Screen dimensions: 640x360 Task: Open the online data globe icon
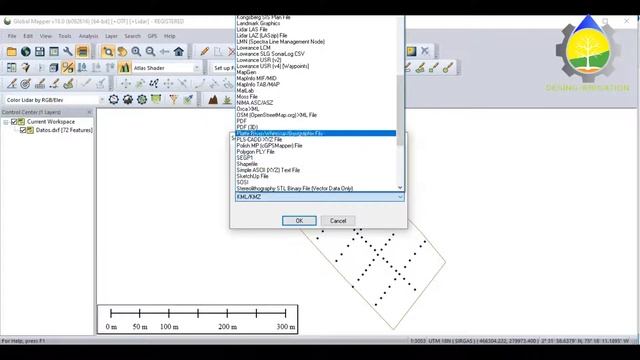(x=26, y=51)
